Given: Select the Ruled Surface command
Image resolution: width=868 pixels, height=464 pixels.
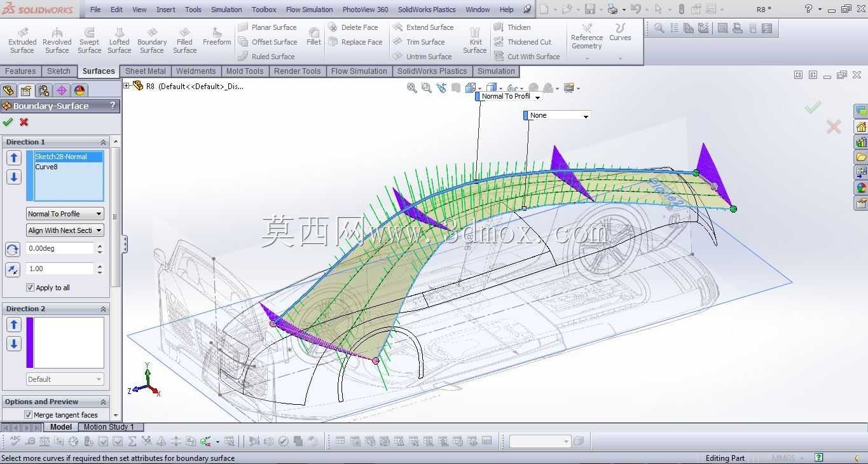Looking at the screenshot, I should (x=266, y=57).
